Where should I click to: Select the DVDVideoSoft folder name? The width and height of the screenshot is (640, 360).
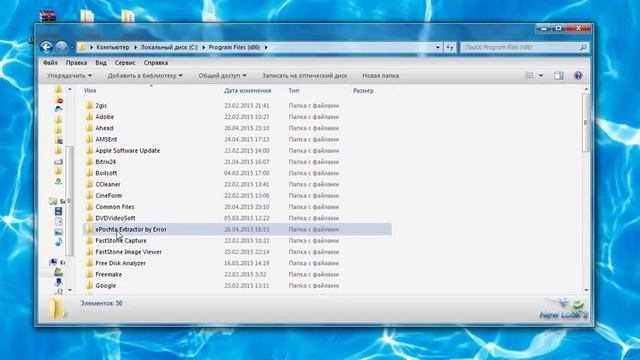116,218
